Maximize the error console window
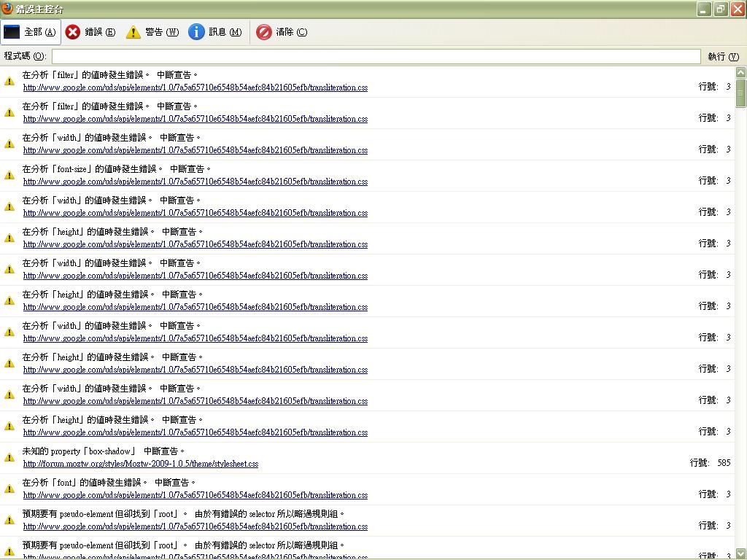This screenshot has height=560, width=747. click(x=720, y=9)
